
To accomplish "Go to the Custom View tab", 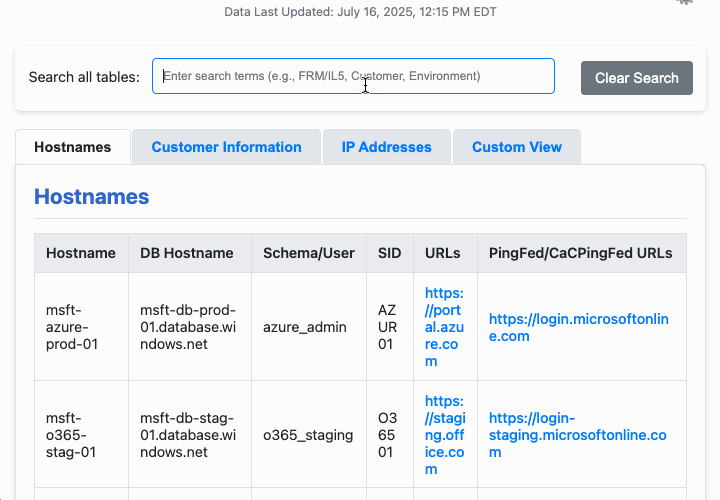I will [x=516, y=147].
